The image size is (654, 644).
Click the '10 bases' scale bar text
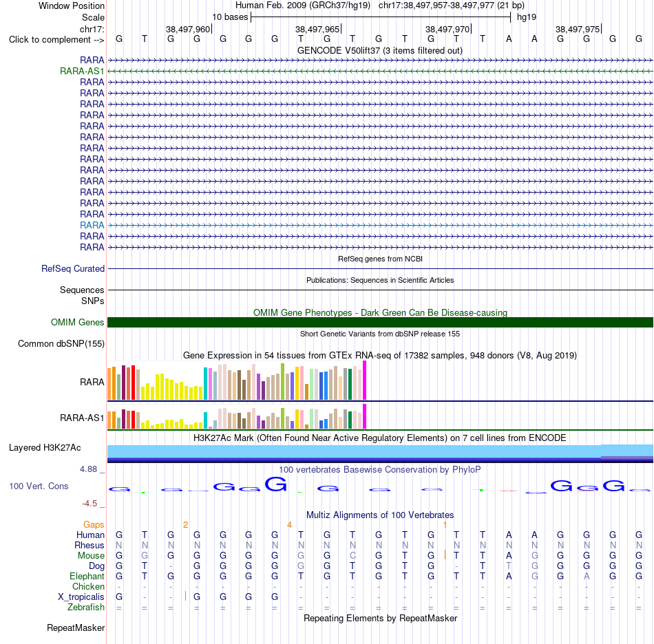pos(230,17)
